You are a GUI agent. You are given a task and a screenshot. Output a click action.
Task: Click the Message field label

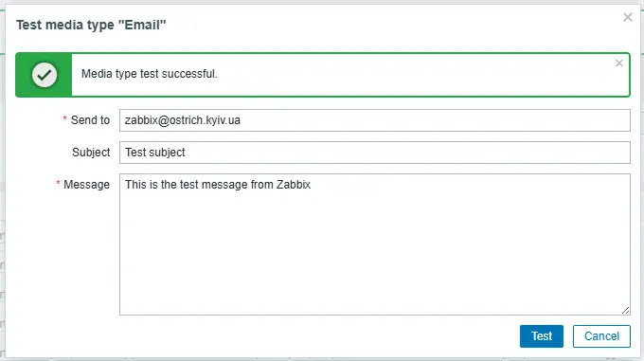coord(87,185)
